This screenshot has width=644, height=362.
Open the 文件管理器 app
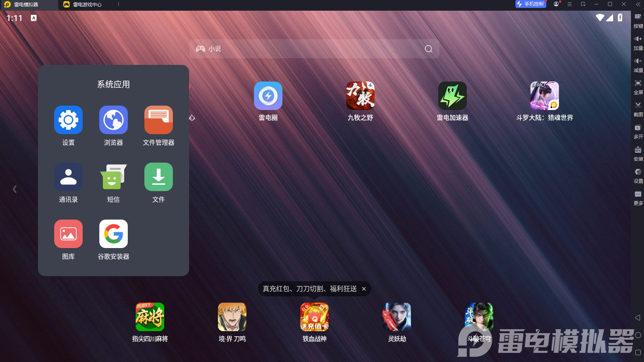pos(159,120)
